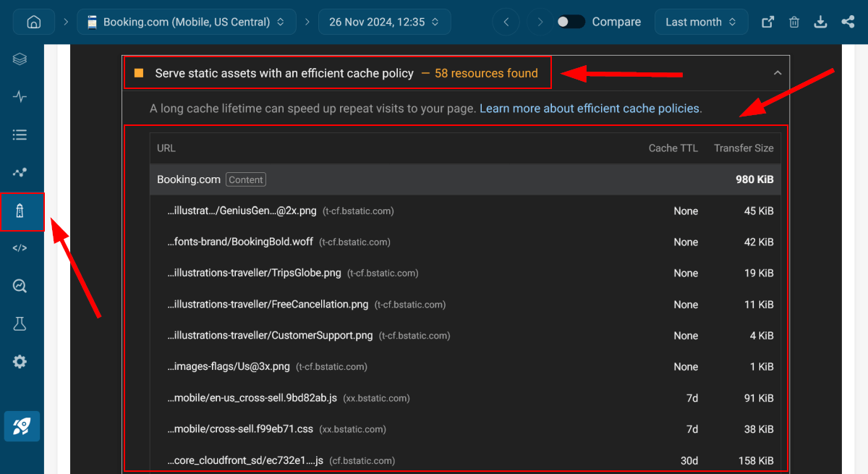Click the 11 KiB transfer size cell
Screen dimensions: 868x474
point(759,305)
